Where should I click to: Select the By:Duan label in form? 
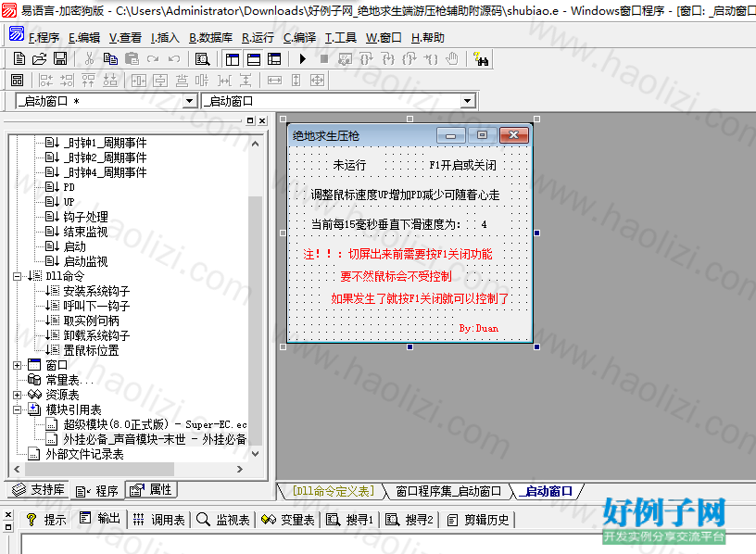pos(478,328)
